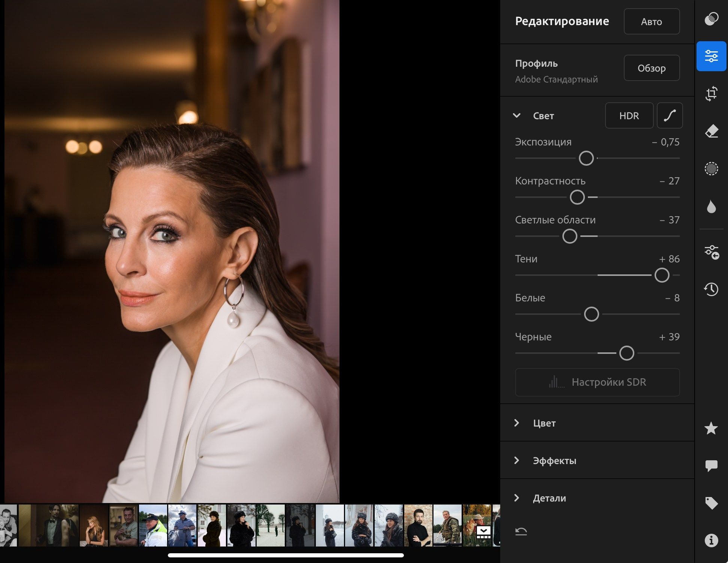Toggle HDR editing mode
The image size is (728, 563).
coord(629,116)
